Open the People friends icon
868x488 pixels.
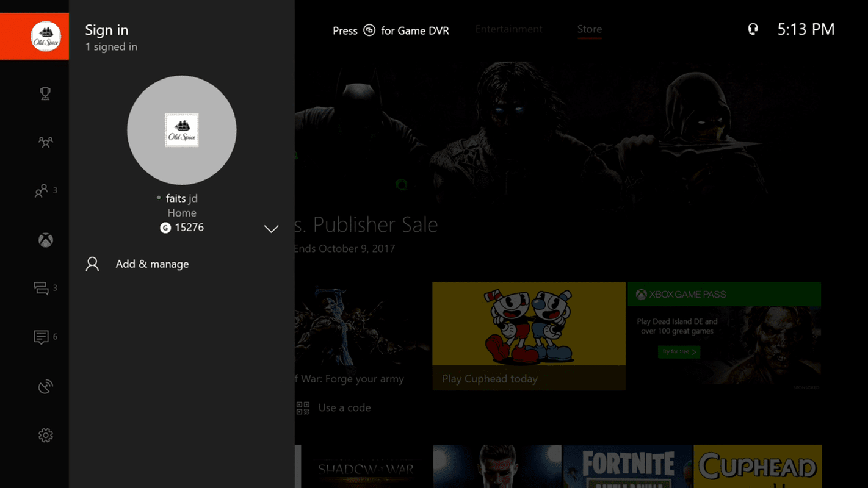pyautogui.click(x=41, y=191)
